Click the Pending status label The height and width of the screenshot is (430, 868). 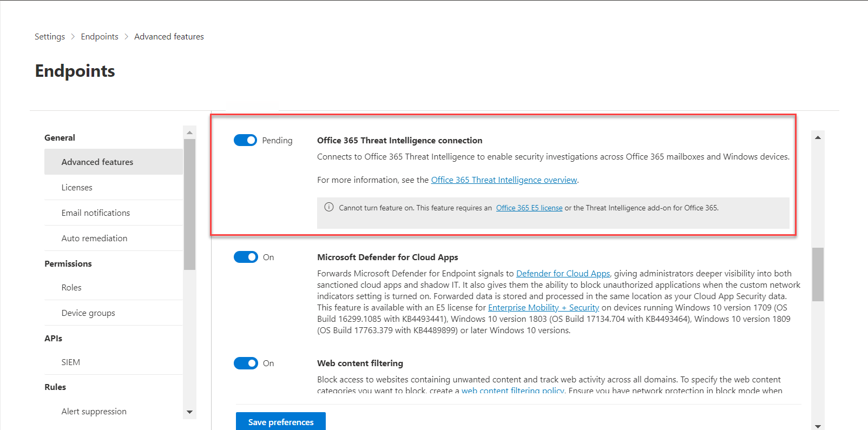277,140
